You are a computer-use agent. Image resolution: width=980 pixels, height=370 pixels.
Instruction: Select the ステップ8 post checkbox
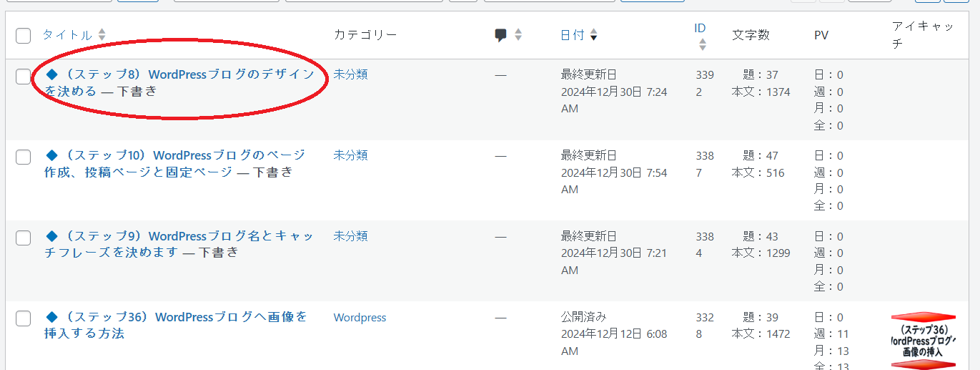(24, 77)
